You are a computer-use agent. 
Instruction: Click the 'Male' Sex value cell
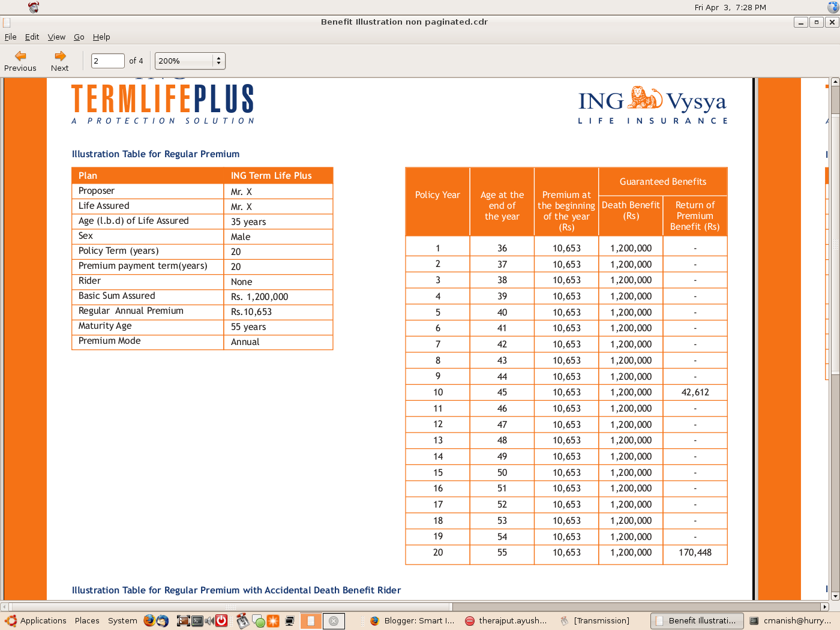point(241,237)
